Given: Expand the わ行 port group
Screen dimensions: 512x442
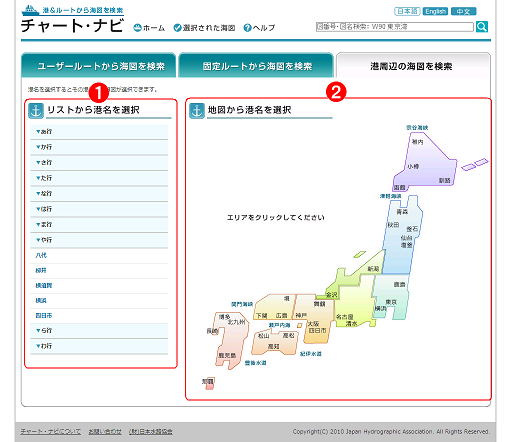Looking at the screenshot, I should point(99,346).
